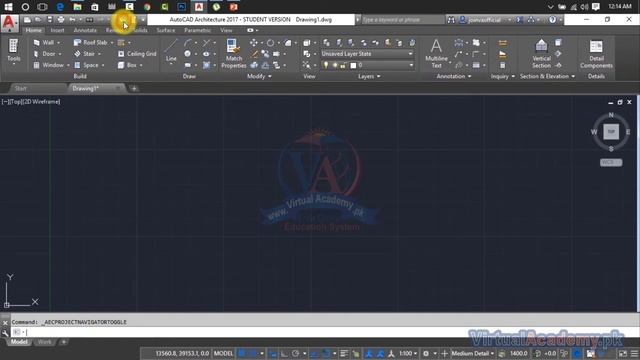640x360 pixels.
Task: Open the AutoCAD application menu (red A)
Action: [x=9, y=24]
